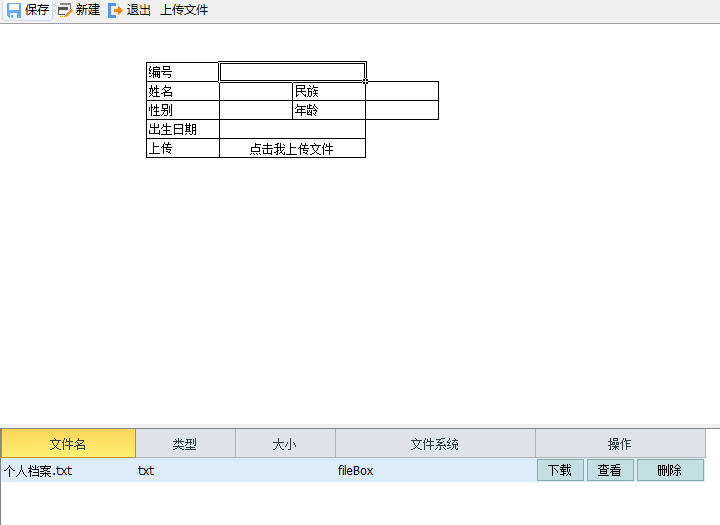
Task: View 个人档案.txt with the 查看 button
Action: (x=610, y=470)
